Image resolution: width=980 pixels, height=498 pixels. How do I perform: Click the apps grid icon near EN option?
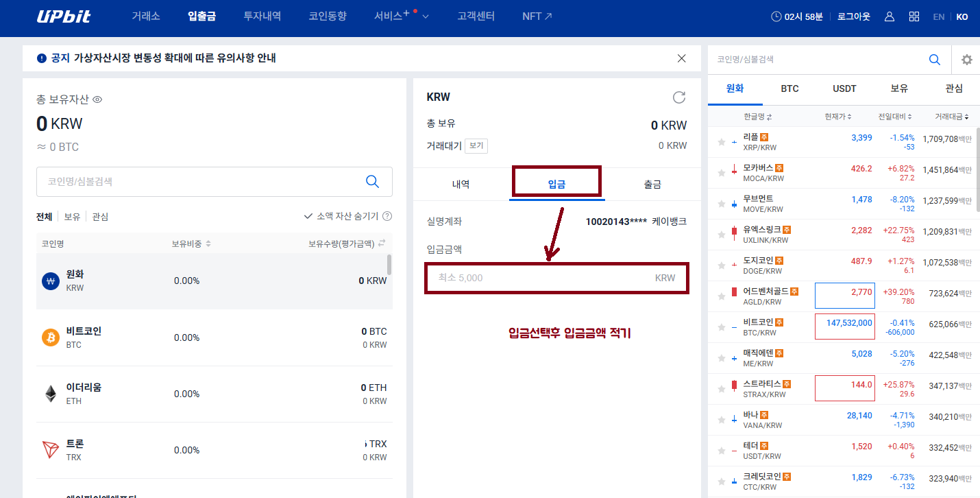pyautogui.click(x=914, y=16)
